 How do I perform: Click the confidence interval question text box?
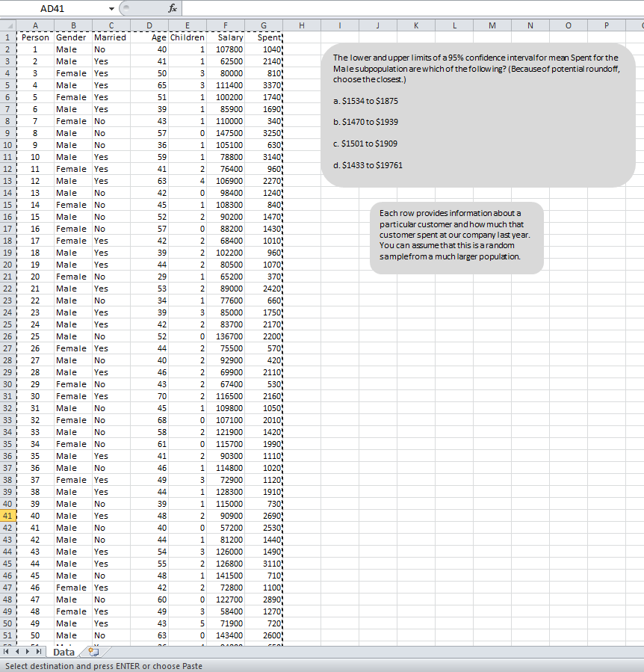(478, 115)
